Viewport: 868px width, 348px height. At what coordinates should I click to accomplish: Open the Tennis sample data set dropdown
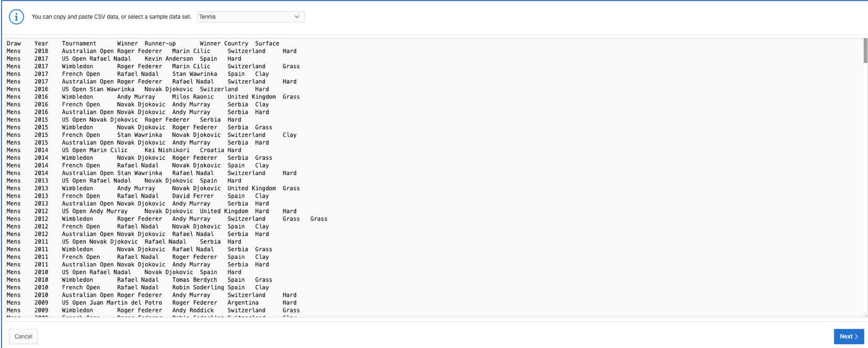[x=251, y=17]
